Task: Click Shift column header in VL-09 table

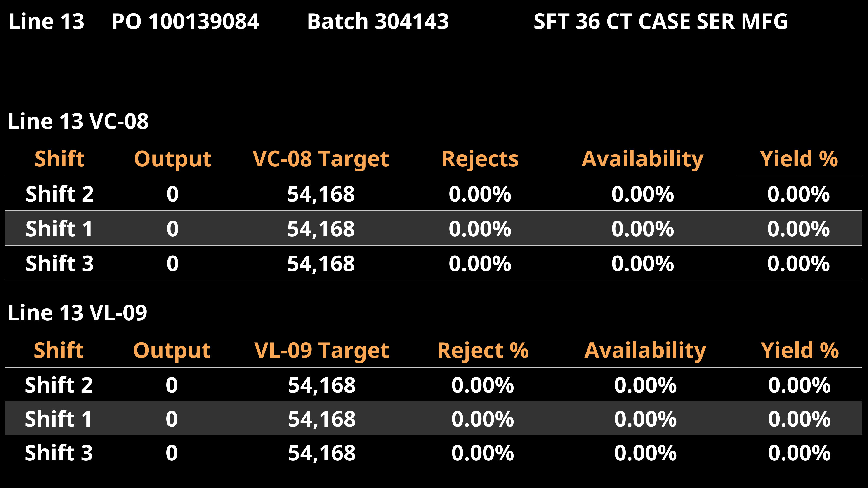Action: pyautogui.click(x=59, y=351)
